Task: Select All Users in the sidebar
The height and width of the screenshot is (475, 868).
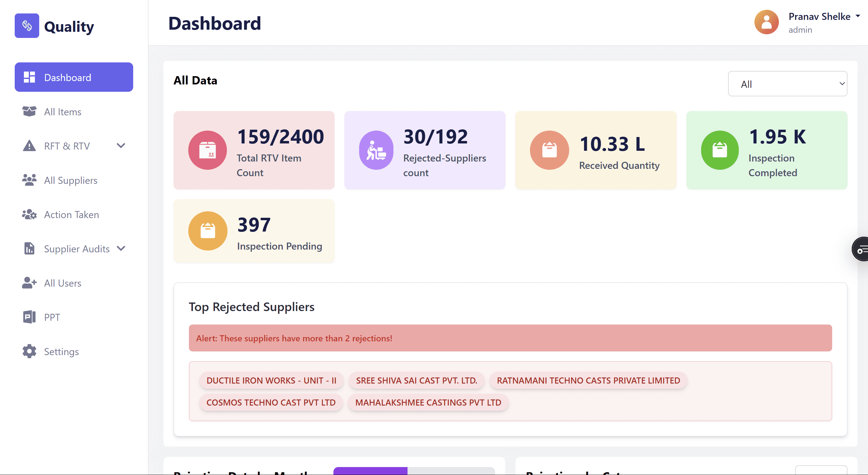Action: pos(62,283)
